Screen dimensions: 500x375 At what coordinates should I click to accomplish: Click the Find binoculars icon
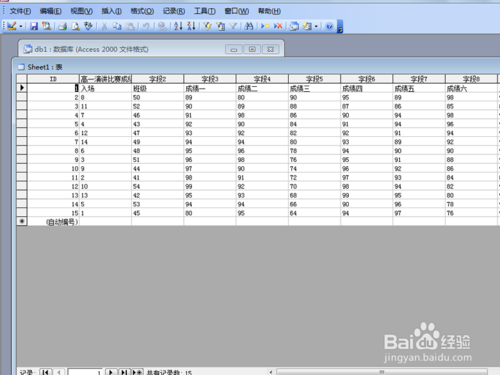pyautogui.click(x=249, y=26)
